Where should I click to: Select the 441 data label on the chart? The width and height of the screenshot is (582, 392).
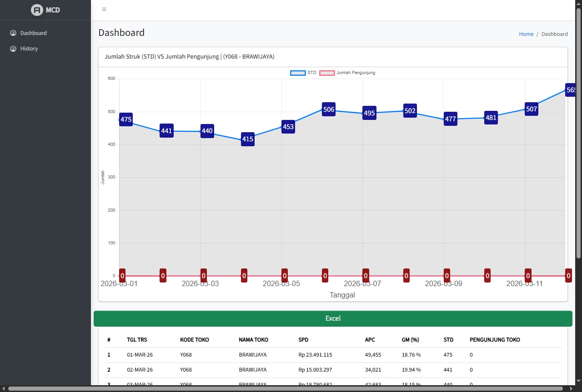[x=166, y=131]
